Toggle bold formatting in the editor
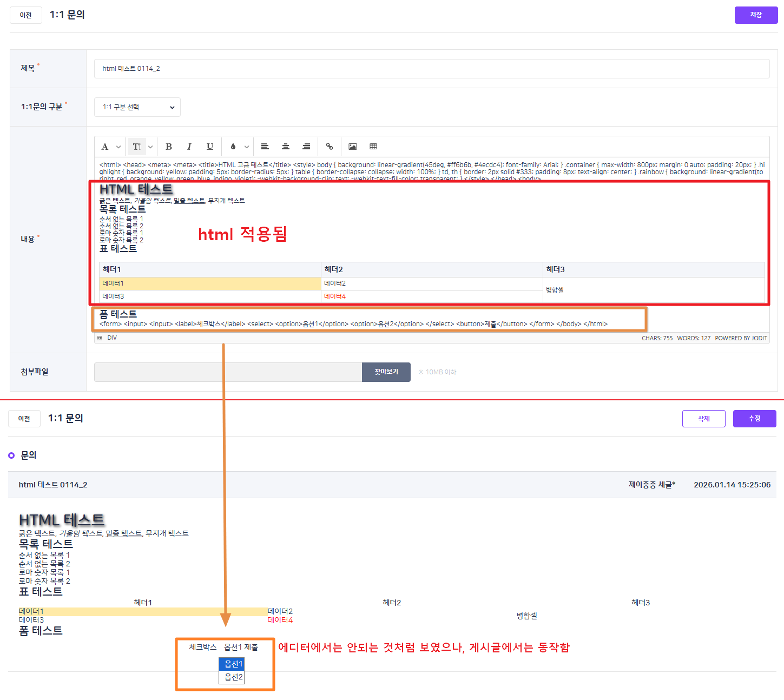784x700 pixels. [169, 147]
